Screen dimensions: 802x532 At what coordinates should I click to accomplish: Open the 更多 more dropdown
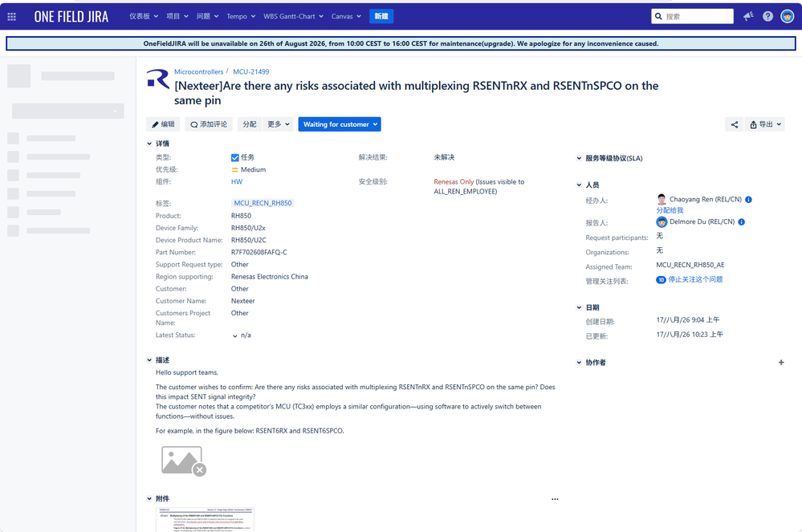click(279, 124)
